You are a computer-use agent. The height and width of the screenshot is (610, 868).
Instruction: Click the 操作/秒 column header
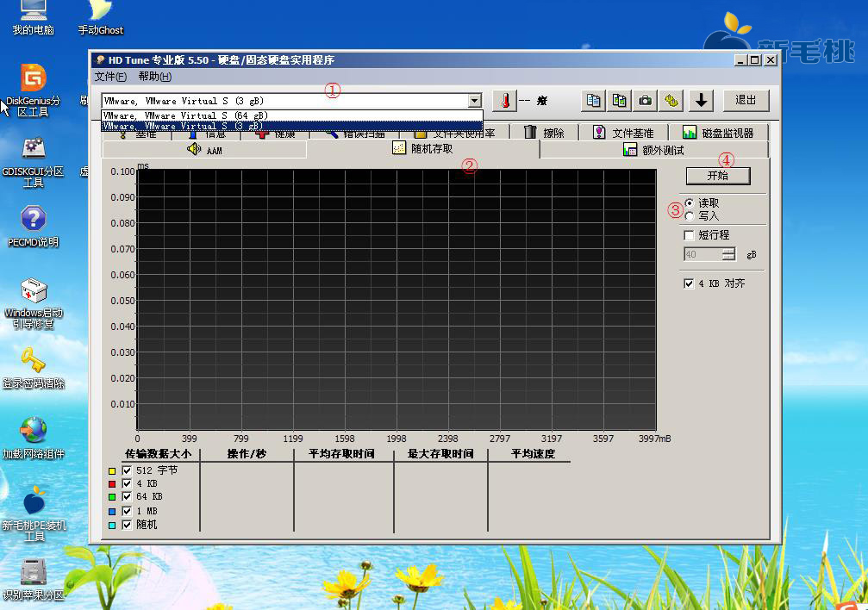(247, 454)
